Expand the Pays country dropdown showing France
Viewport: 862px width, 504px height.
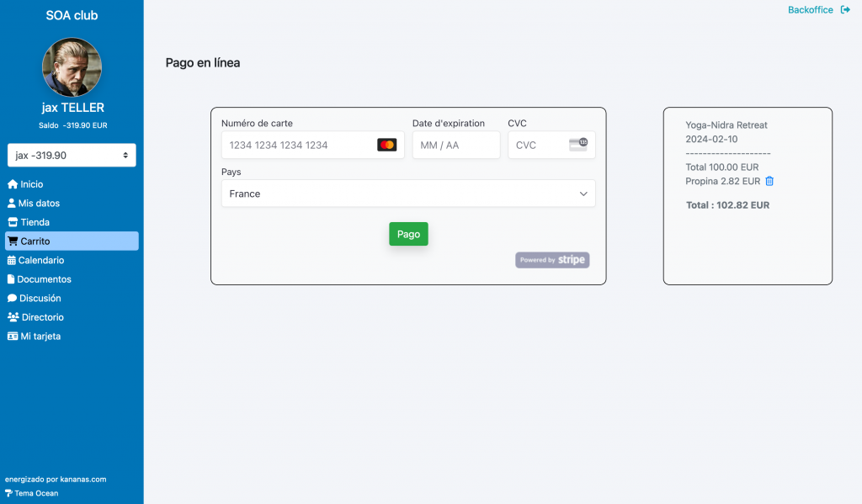[408, 194]
